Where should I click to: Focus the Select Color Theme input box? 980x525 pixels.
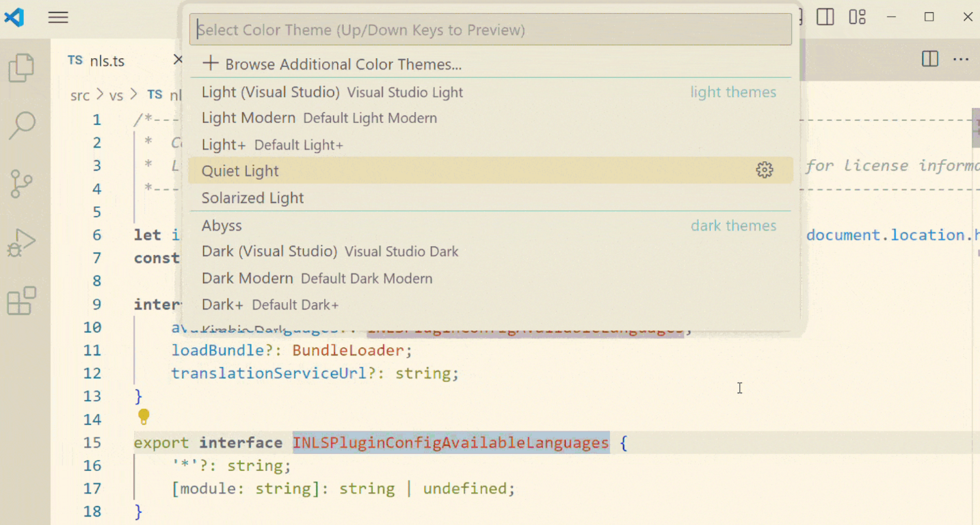[490, 29]
